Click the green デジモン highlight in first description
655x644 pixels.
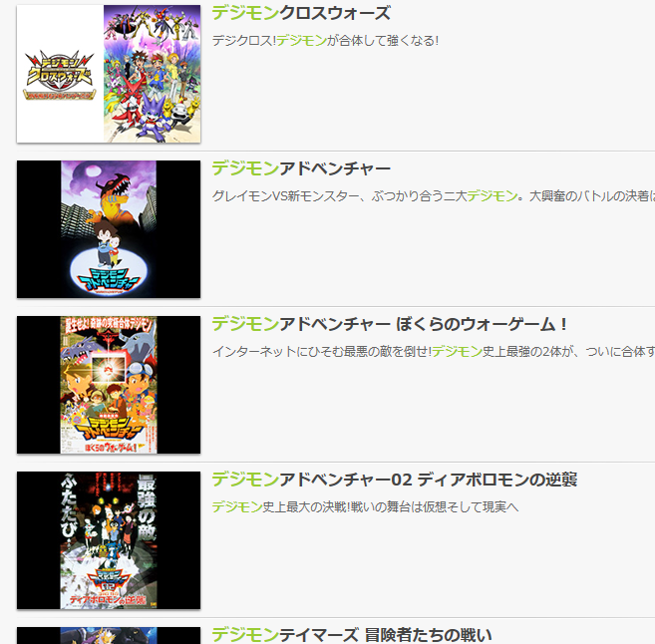pos(301,41)
